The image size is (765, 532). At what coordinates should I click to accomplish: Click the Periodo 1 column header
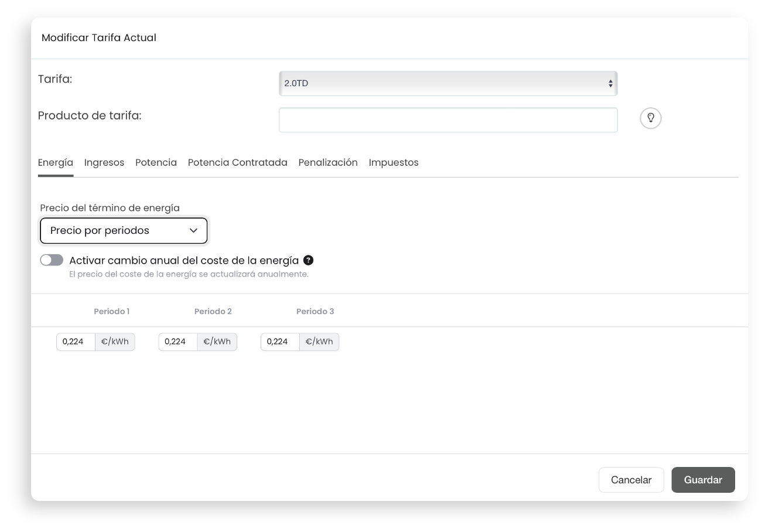point(112,311)
